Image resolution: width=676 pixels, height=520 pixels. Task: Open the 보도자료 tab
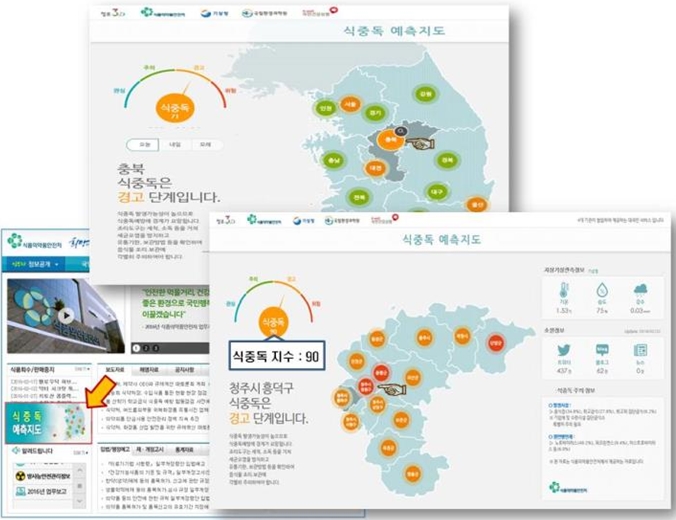coord(116,369)
